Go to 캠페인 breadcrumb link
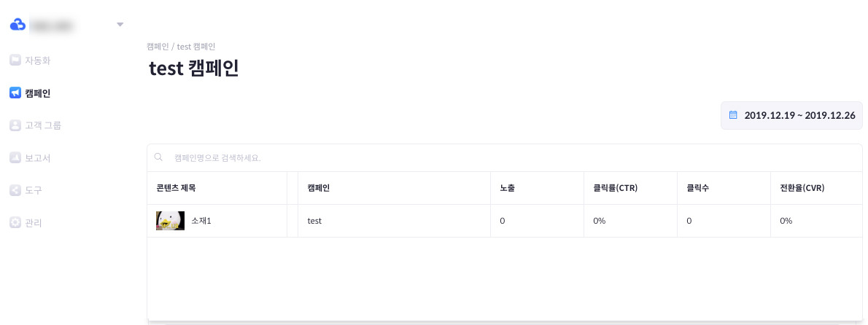Viewport: 868px width, 325px height. click(158, 47)
